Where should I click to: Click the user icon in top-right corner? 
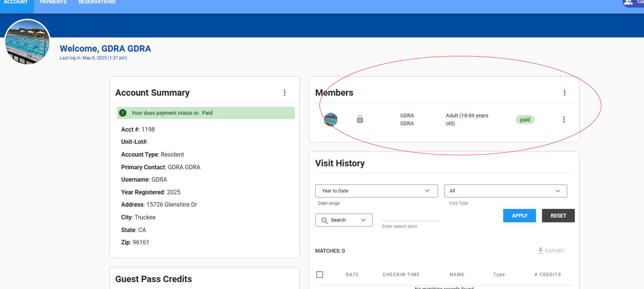[629, 3]
